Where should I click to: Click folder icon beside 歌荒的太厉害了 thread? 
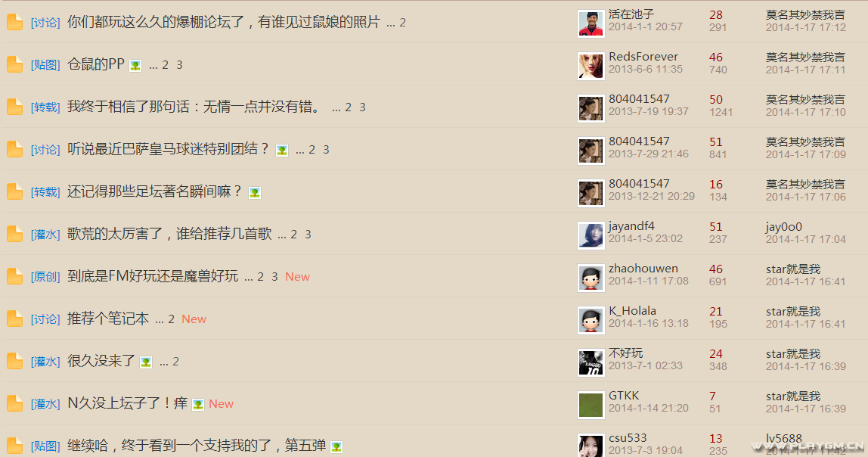click(x=15, y=234)
